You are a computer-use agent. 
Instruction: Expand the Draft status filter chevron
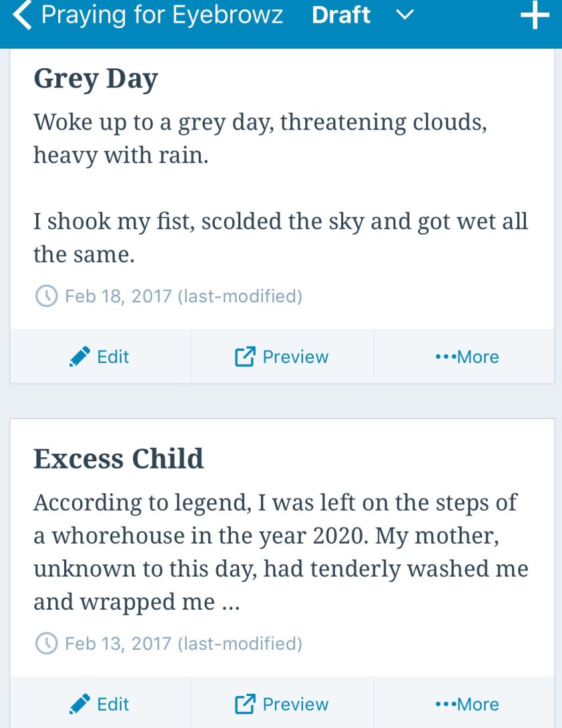[x=405, y=15]
